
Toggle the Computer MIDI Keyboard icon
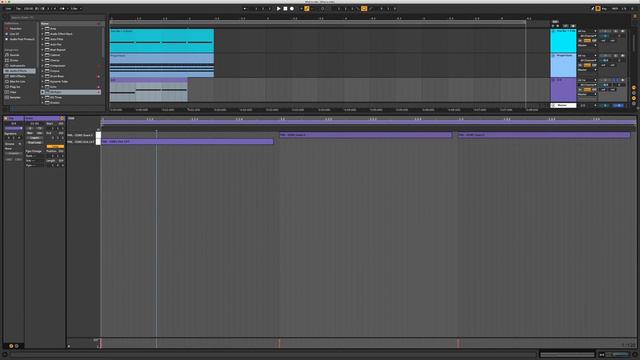[598, 9]
